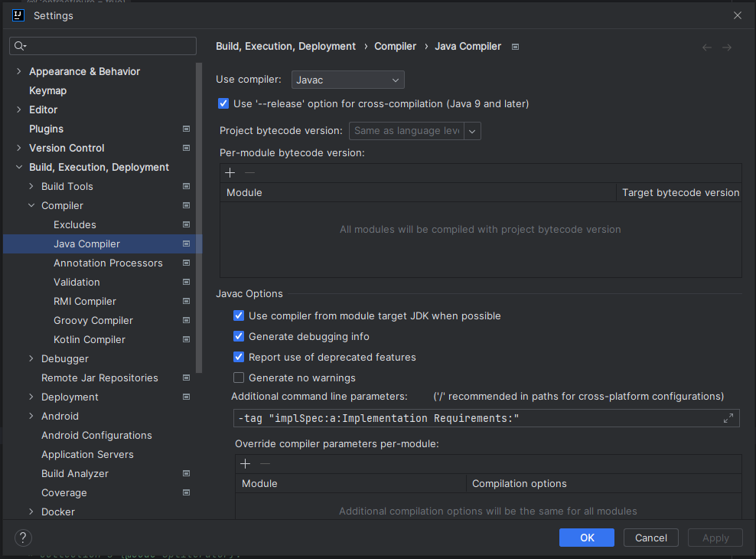Screen dimensions: 756x559
Task: Expand the Version Control chevron
Action: coord(19,148)
